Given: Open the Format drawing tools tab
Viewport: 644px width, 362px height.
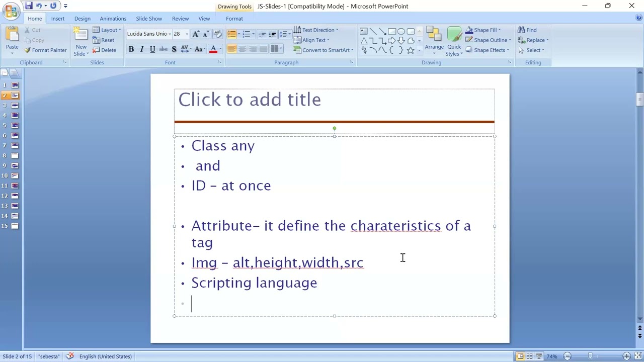Looking at the screenshot, I should pyautogui.click(x=234, y=19).
